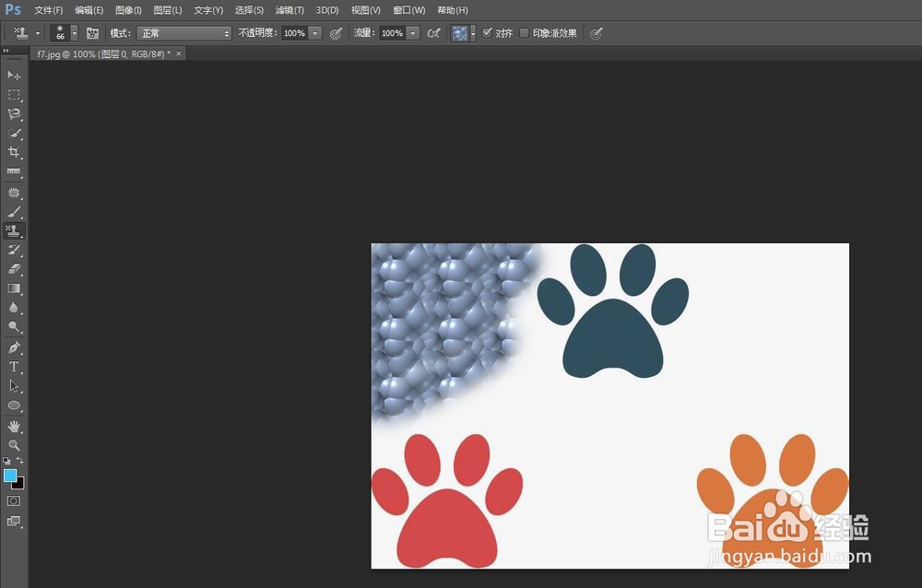
Task: Select the Pattern Stamp tool in toolbox
Action: point(14,230)
